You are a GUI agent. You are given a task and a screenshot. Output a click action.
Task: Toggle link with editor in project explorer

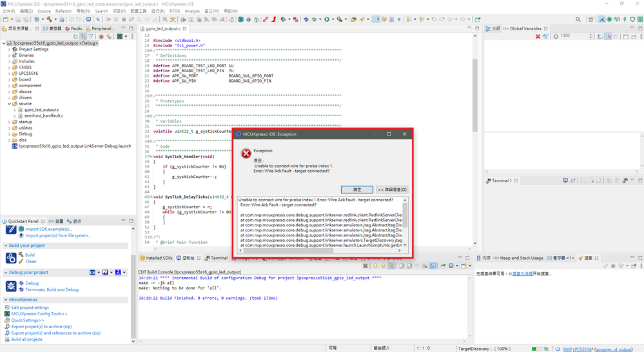pos(83,37)
